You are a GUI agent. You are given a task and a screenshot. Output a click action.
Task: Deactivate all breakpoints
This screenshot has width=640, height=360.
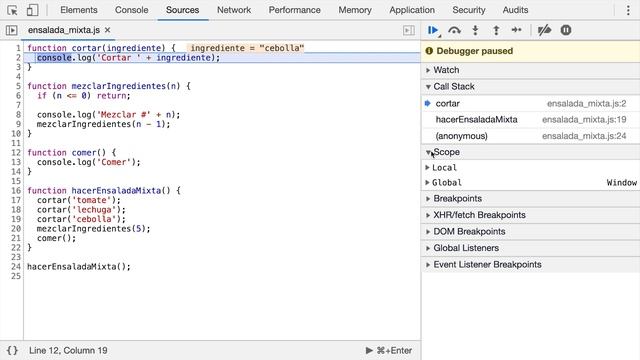click(x=544, y=30)
